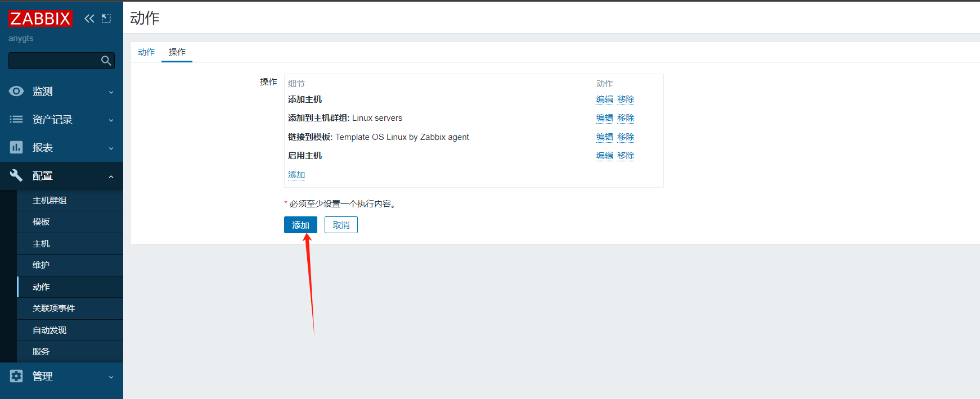Collapse sidebar with double-arrow icon
The width and height of the screenshot is (980, 399).
coord(89,19)
